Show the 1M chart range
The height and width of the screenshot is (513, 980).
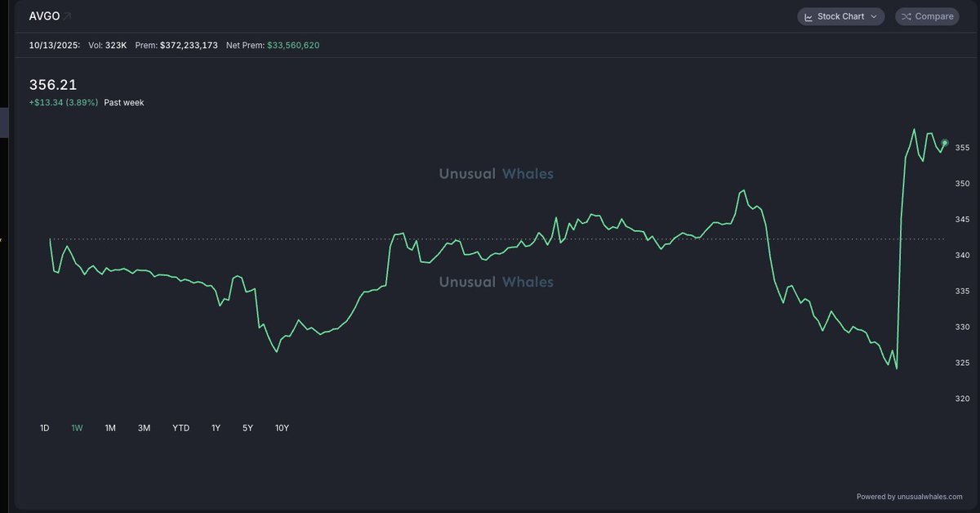click(110, 428)
